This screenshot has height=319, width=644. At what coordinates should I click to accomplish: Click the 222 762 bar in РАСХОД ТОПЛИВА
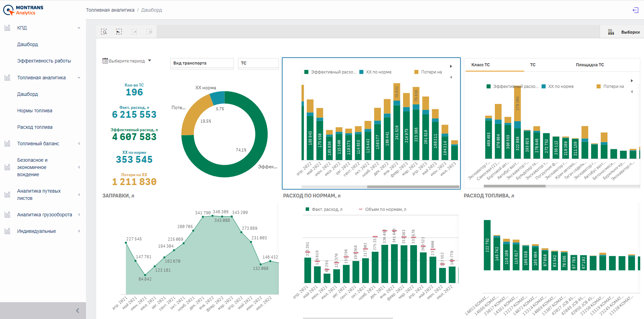point(487,245)
